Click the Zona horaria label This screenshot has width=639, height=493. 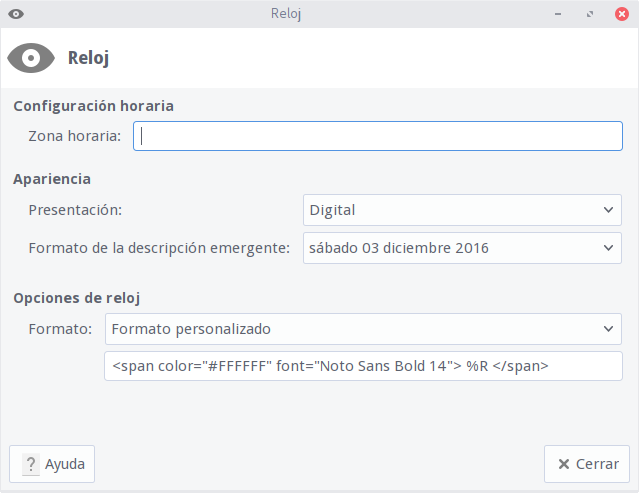coord(75,136)
